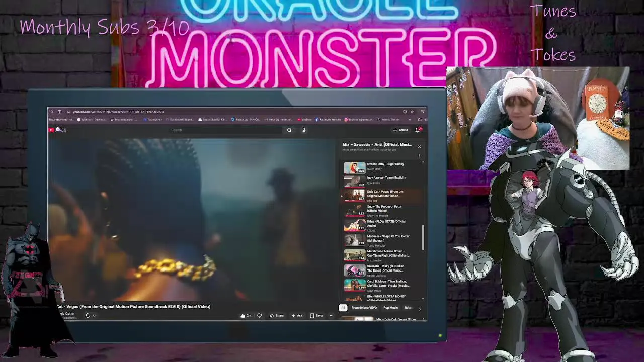Play Cardi B, Megan Thee Stallion - Freaky
The width and height of the screenshot is (644, 362).
pos(382,285)
